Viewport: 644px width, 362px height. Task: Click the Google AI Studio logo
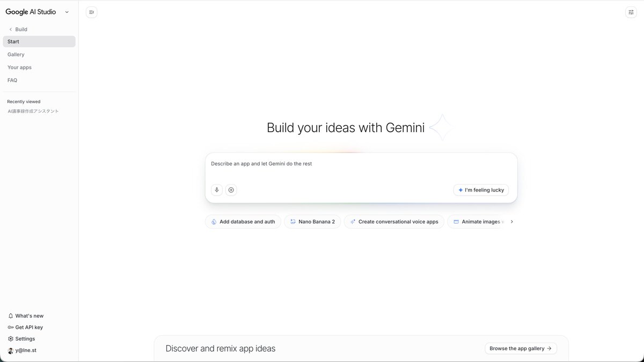pyautogui.click(x=31, y=12)
